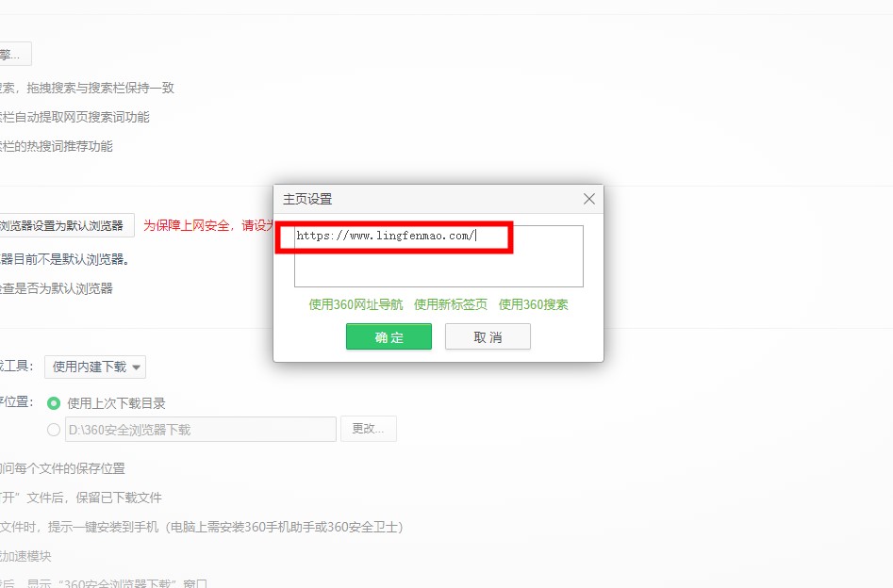893x588 pixels.
Task: Click 设置为默认浏览器 button
Action: [x=66, y=225]
